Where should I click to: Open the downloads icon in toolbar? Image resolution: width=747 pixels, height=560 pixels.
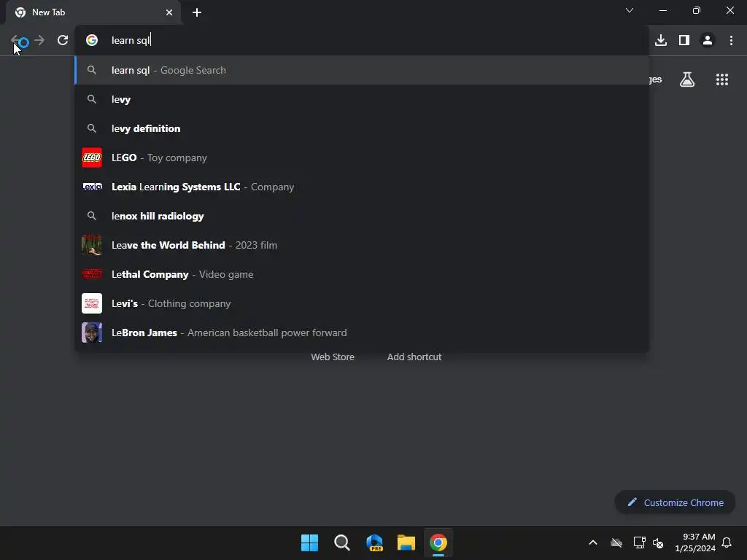tap(661, 41)
